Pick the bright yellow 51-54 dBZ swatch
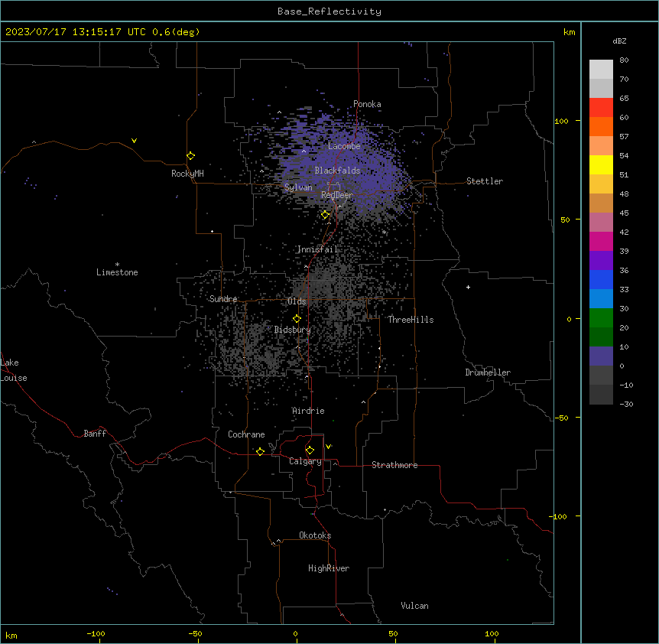 coord(601,164)
